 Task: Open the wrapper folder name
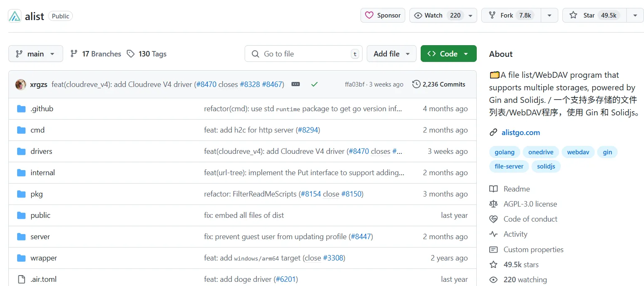click(x=44, y=258)
